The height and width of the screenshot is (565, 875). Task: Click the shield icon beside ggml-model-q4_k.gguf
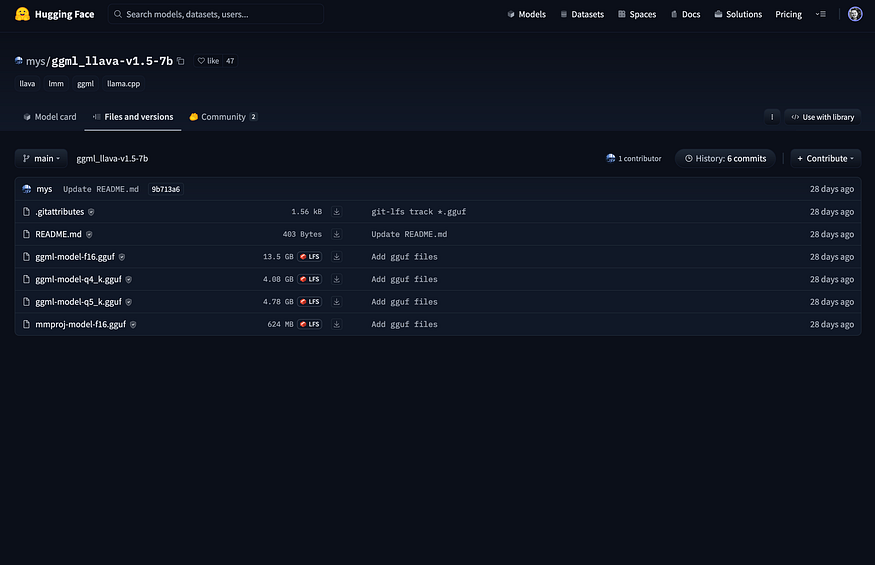[x=128, y=280]
